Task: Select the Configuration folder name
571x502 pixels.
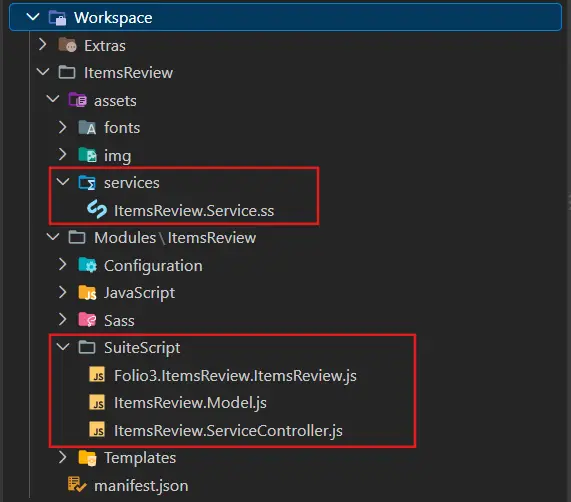Action: pos(153,266)
